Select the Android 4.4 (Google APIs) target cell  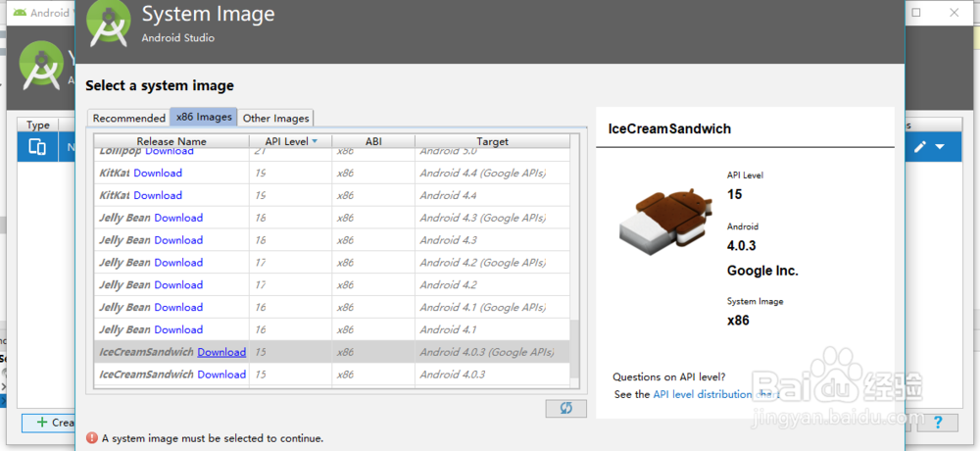coord(493,173)
